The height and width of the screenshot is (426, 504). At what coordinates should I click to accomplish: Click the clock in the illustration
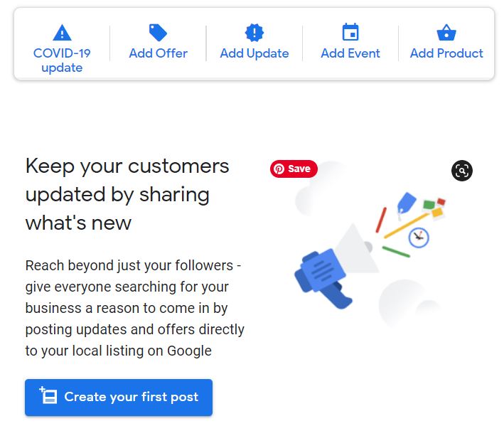click(419, 237)
